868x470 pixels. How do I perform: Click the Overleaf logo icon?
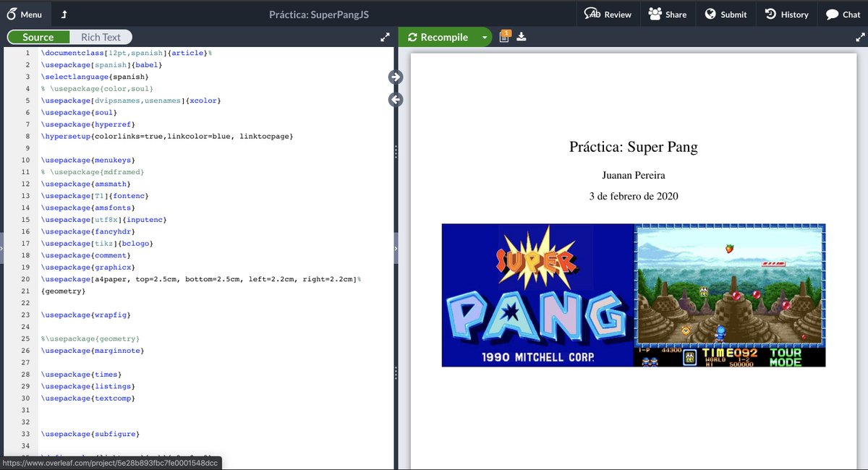tap(11, 14)
